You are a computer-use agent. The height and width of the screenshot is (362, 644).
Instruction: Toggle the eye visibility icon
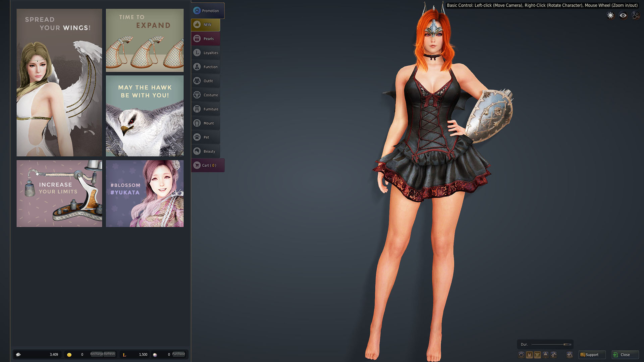coord(623,15)
